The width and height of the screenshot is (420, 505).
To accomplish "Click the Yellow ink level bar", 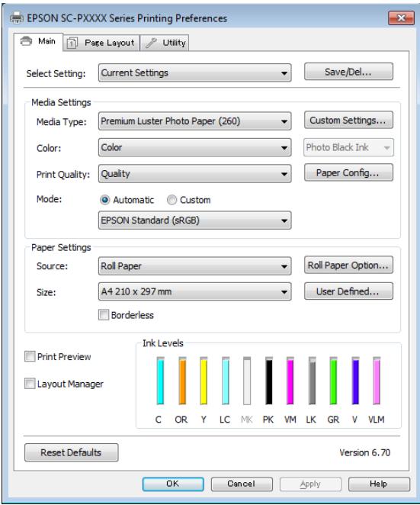I will point(204,381).
